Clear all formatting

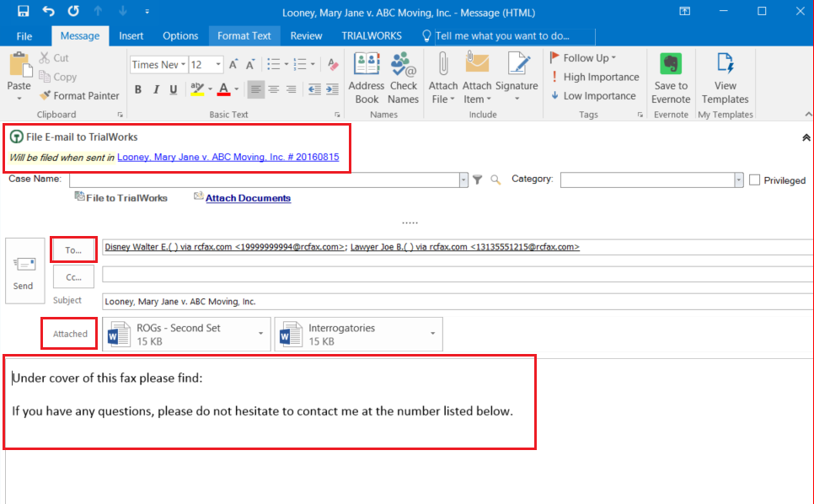click(333, 64)
